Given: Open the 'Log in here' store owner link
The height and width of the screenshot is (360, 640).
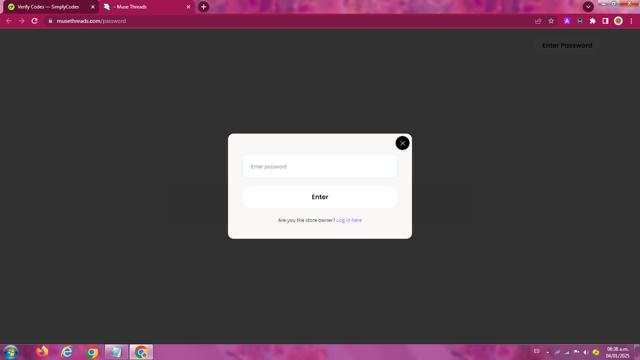Looking at the screenshot, I should click(x=349, y=220).
